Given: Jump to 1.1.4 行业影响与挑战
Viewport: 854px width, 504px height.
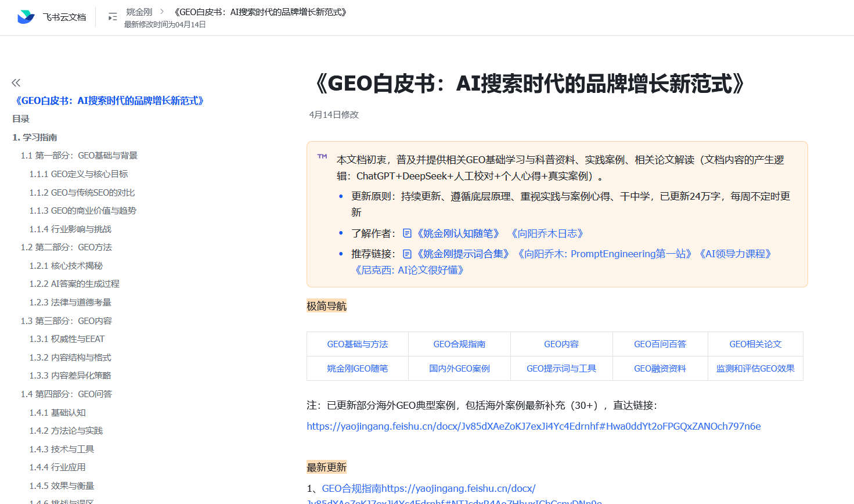Looking at the screenshot, I should coord(70,229).
